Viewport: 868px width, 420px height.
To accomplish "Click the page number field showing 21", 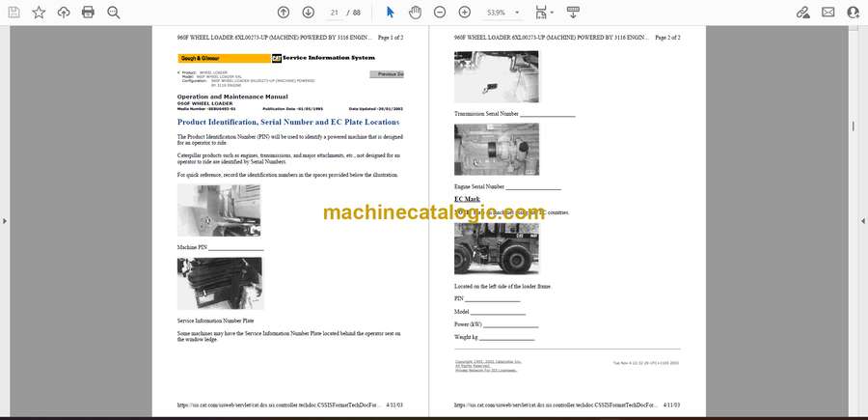I will [x=334, y=13].
